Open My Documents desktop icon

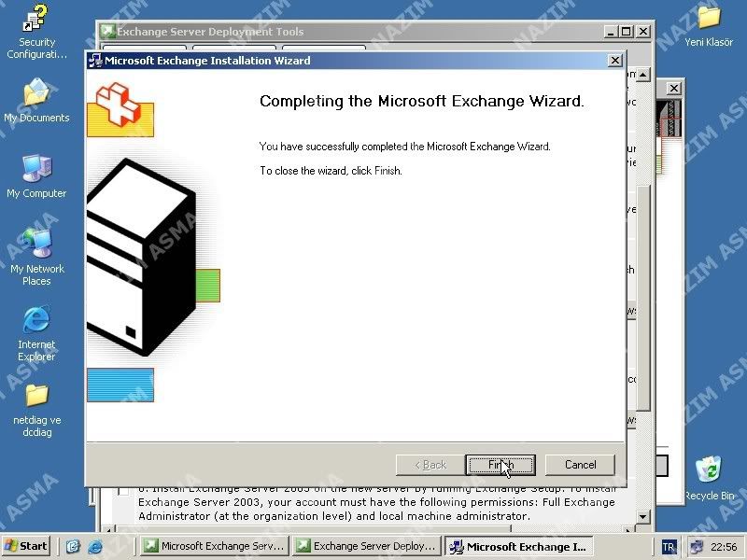pos(36,101)
